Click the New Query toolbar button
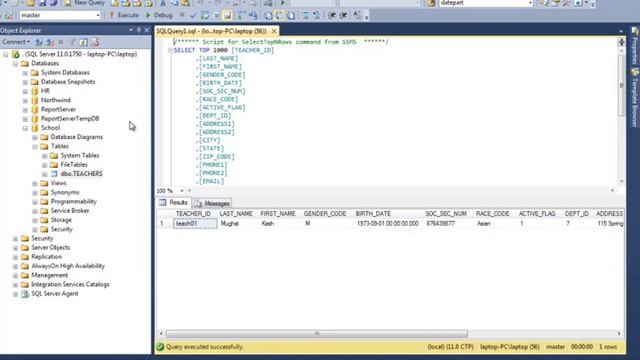The image size is (640, 360). point(84,3)
